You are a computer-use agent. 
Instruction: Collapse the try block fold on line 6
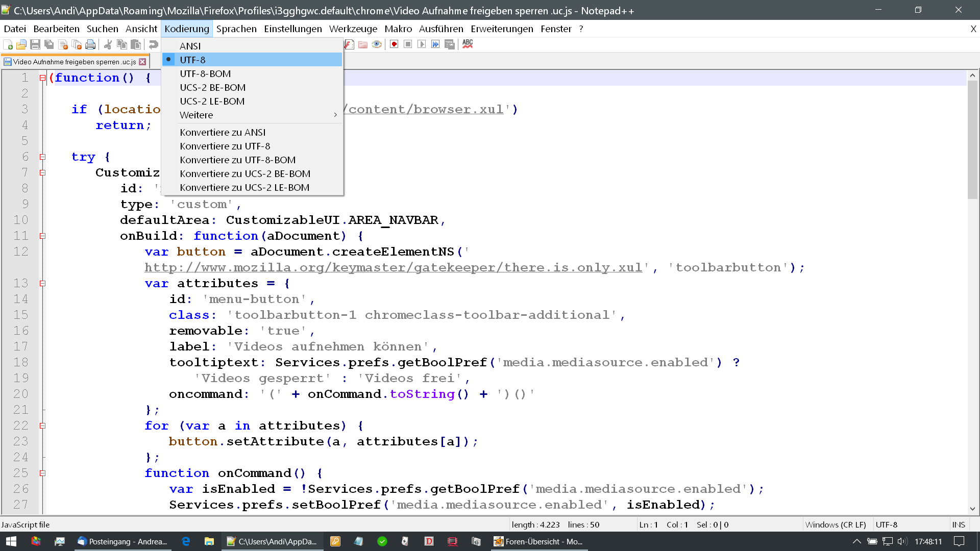pos(43,157)
